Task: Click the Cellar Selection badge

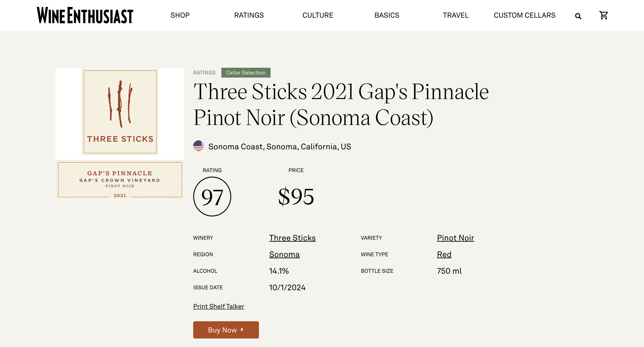Action: pos(246,72)
